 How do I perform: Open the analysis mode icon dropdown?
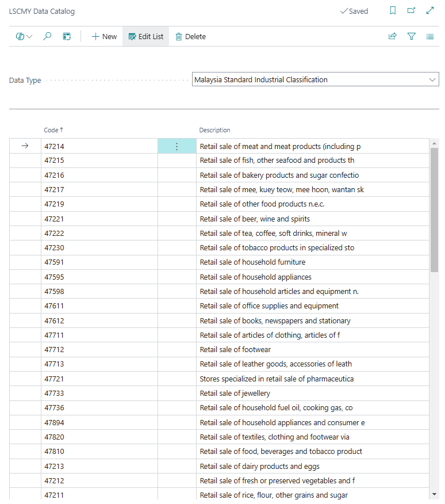click(x=24, y=36)
